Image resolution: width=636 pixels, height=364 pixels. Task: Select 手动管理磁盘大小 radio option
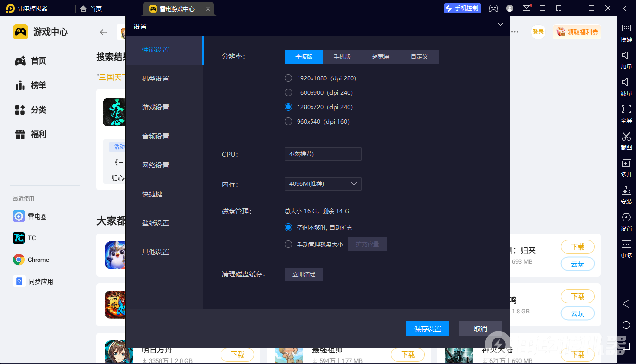pos(288,244)
